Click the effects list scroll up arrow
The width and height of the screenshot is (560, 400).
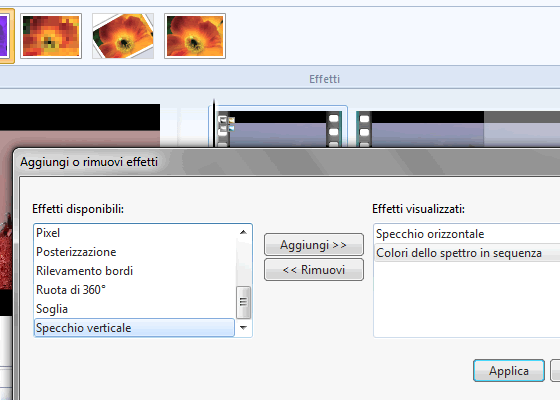[244, 232]
